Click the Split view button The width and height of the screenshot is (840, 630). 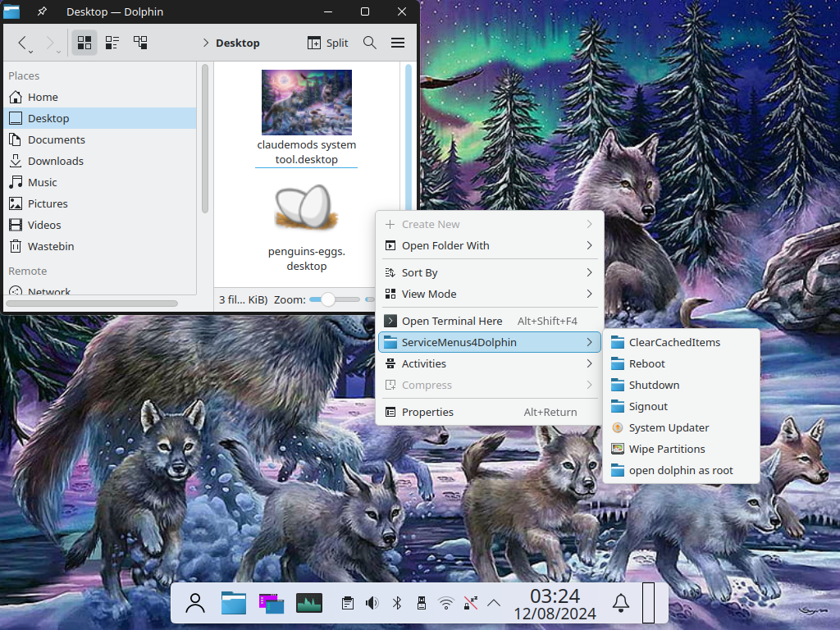click(328, 43)
